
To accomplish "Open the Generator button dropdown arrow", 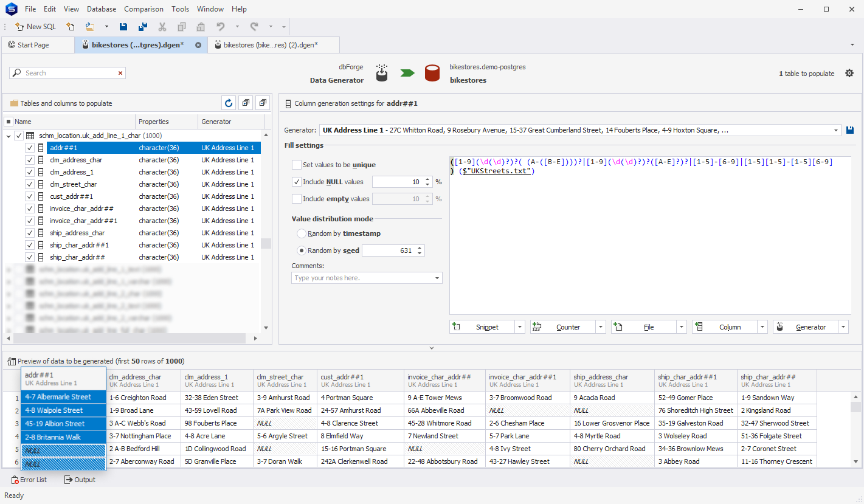I will click(x=843, y=327).
